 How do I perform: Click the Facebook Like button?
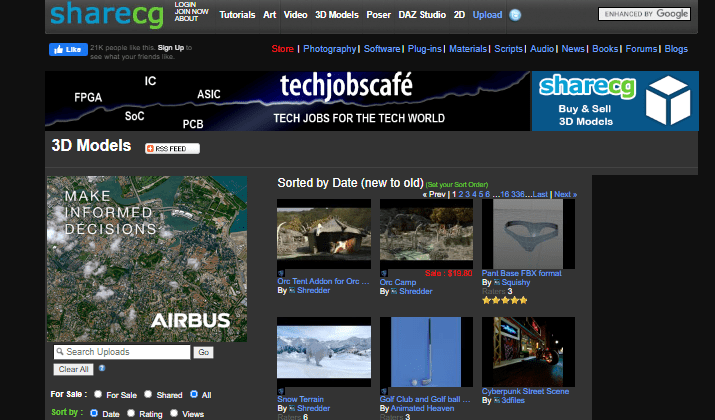pos(68,50)
